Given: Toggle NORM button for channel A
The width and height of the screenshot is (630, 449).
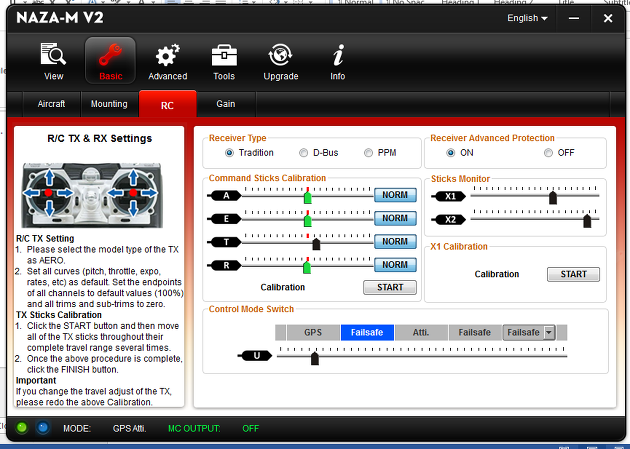Looking at the screenshot, I should (395, 195).
